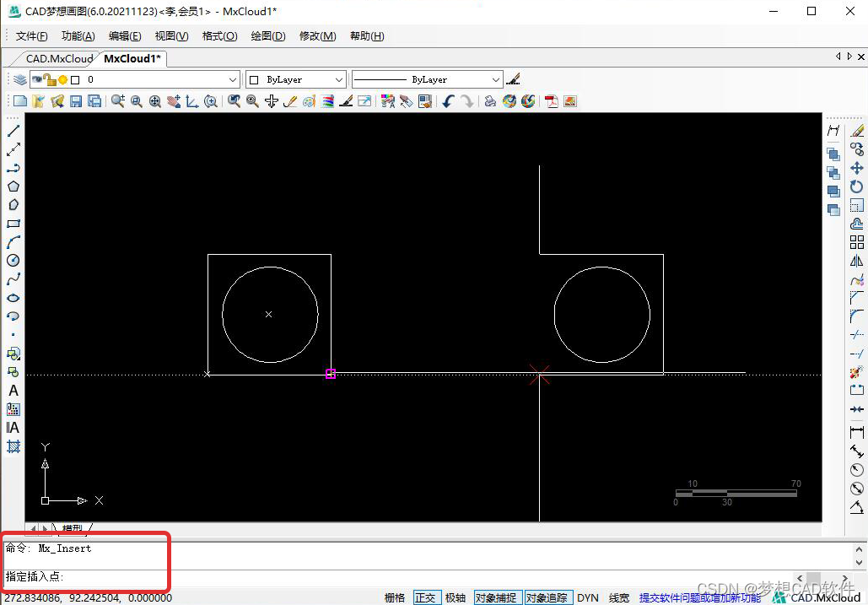
Task: Open the layer 0 dropdown list
Action: tap(233, 79)
